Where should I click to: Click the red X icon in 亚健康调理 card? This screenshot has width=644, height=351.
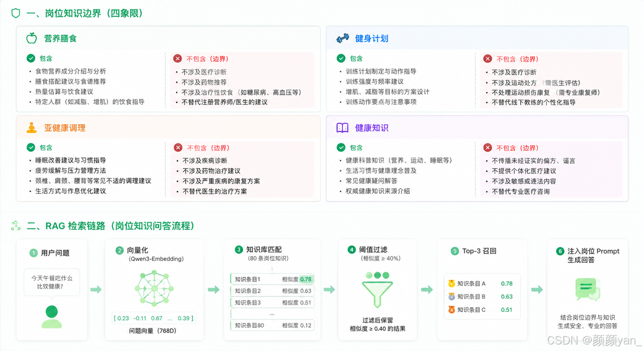(178, 148)
